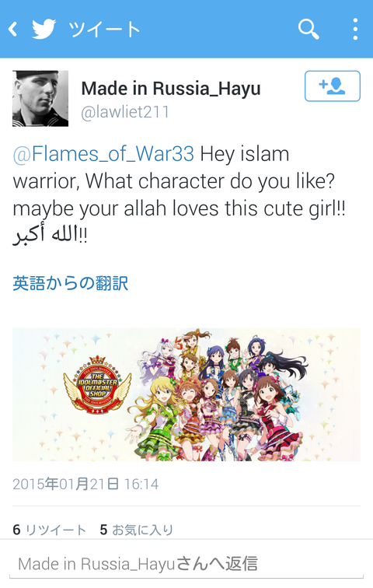
Task: Open the @lawliet211 handle
Action: 125,112
